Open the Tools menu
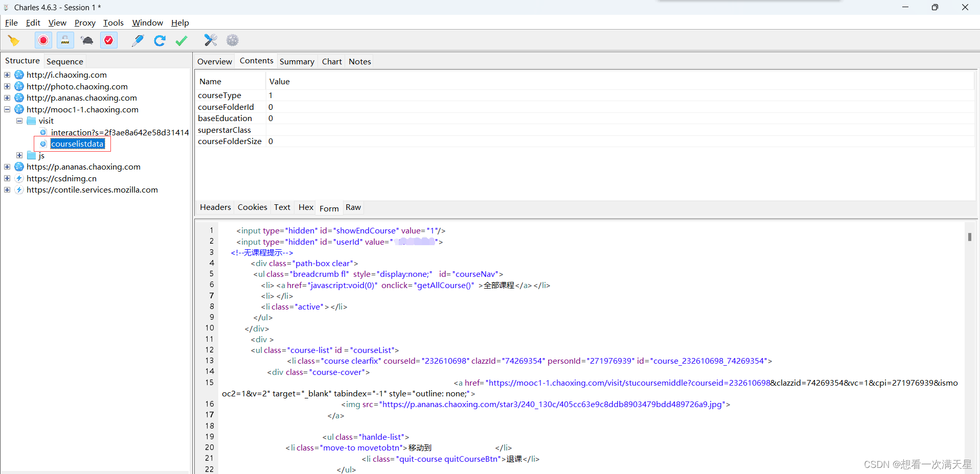980x474 pixels. [x=113, y=22]
